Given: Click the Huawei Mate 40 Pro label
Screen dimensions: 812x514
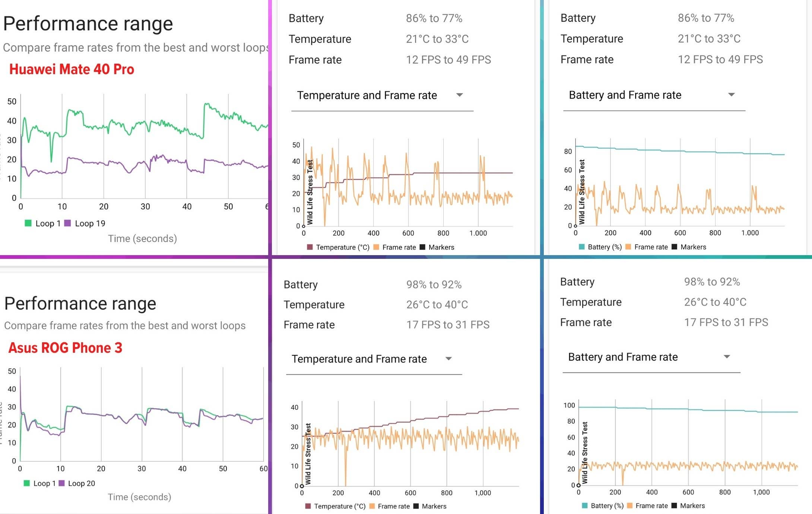Looking at the screenshot, I should pos(72,69).
